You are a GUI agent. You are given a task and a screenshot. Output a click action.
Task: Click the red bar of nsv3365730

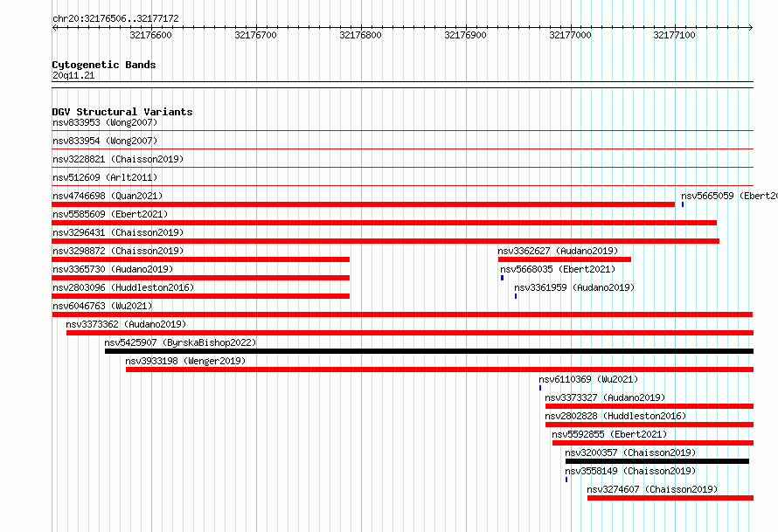pos(201,278)
